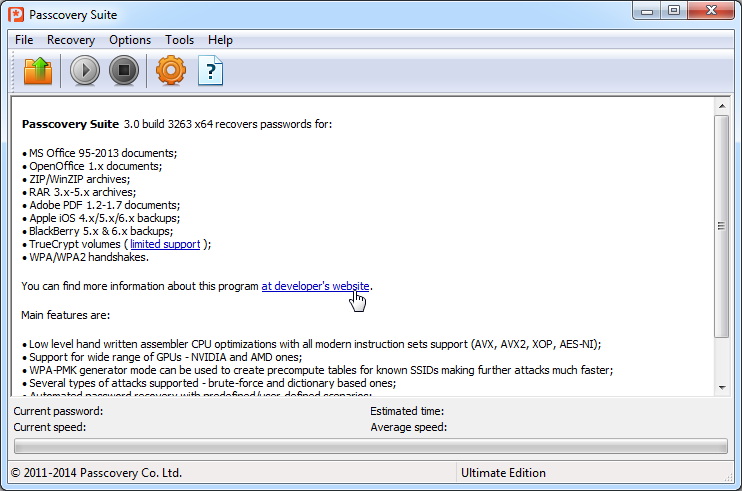Open the File menu
Viewport: 742px width, 491px height.
[24, 40]
